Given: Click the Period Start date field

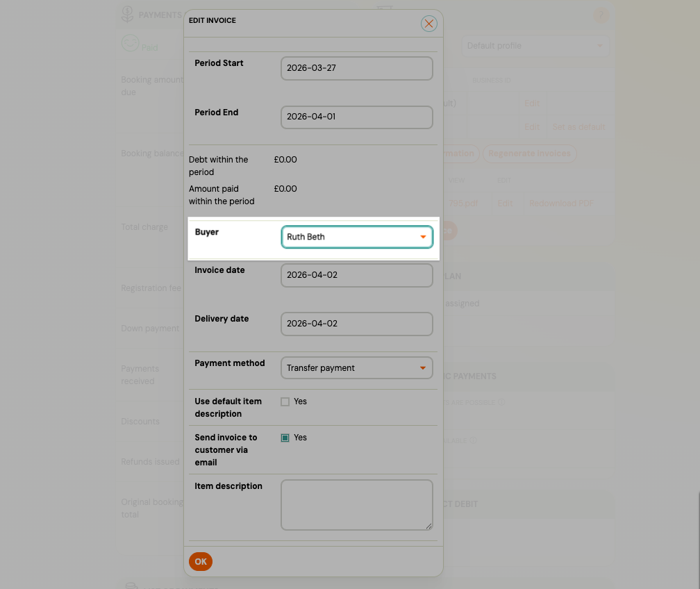Looking at the screenshot, I should (356, 68).
